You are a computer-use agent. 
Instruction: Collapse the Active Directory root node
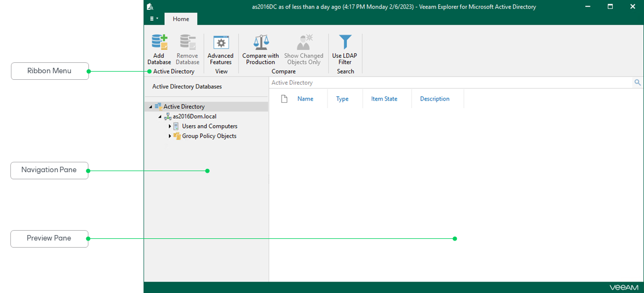(151, 107)
